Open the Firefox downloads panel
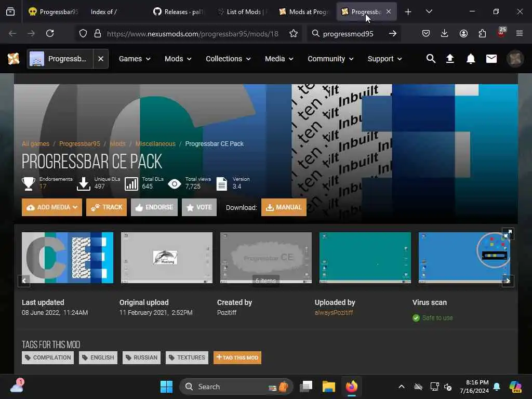The width and height of the screenshot is (532, 399). (445, 33)
